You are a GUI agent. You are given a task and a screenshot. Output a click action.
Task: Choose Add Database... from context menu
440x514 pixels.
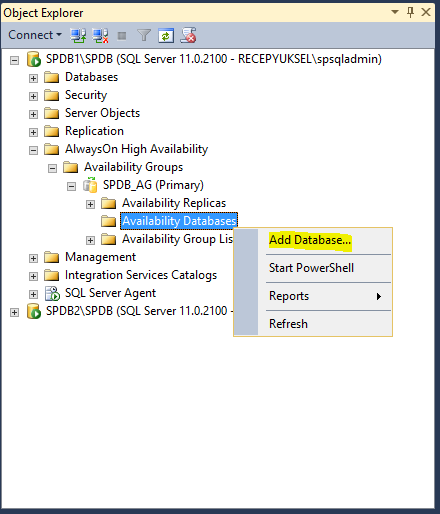(x=310, y=240)
